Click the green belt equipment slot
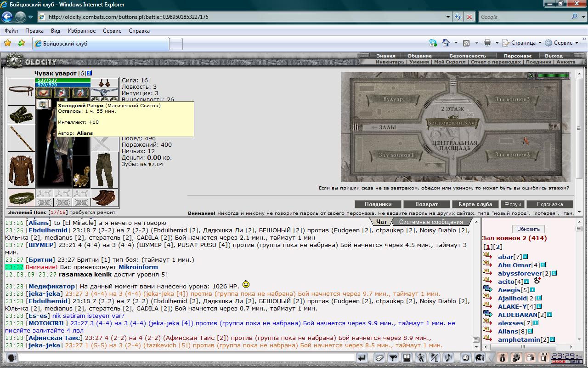Screen dimensions: 588x368 pos(21,198)
